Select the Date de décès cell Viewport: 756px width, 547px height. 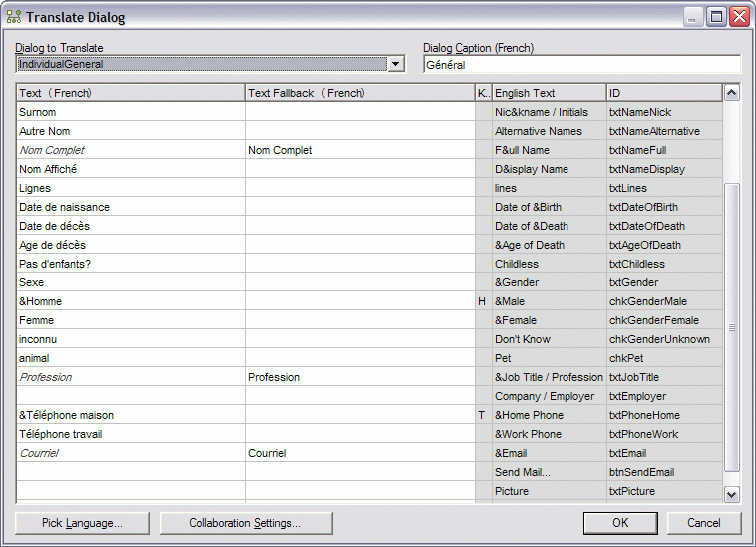click(131, 226)
